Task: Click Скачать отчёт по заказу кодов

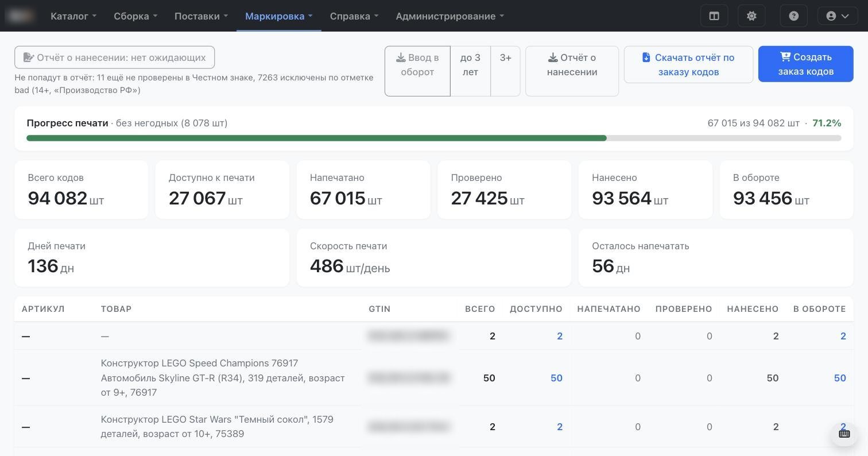Action: [688, 64]
